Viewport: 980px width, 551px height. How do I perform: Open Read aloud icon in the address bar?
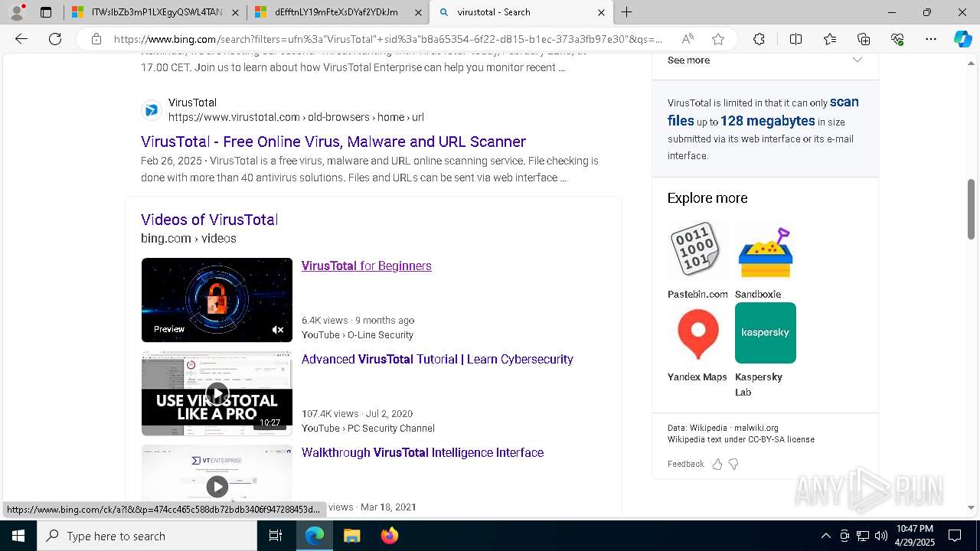tap(688, 39)
